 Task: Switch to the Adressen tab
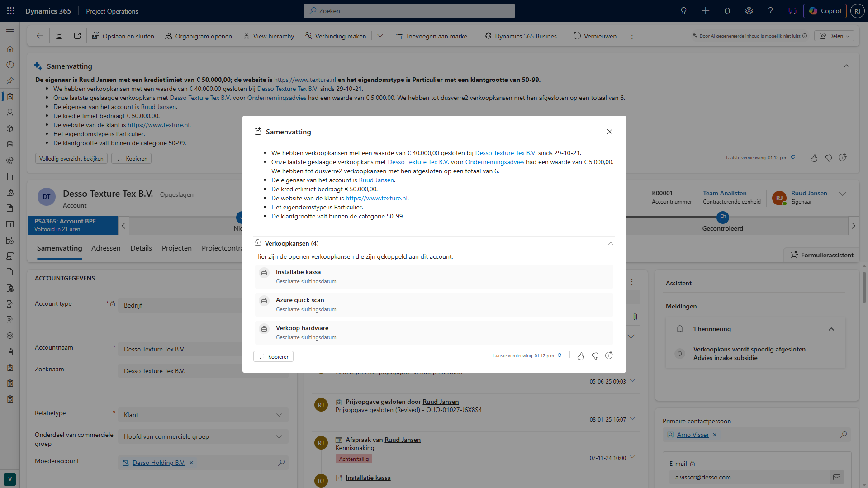coord(106,248)
